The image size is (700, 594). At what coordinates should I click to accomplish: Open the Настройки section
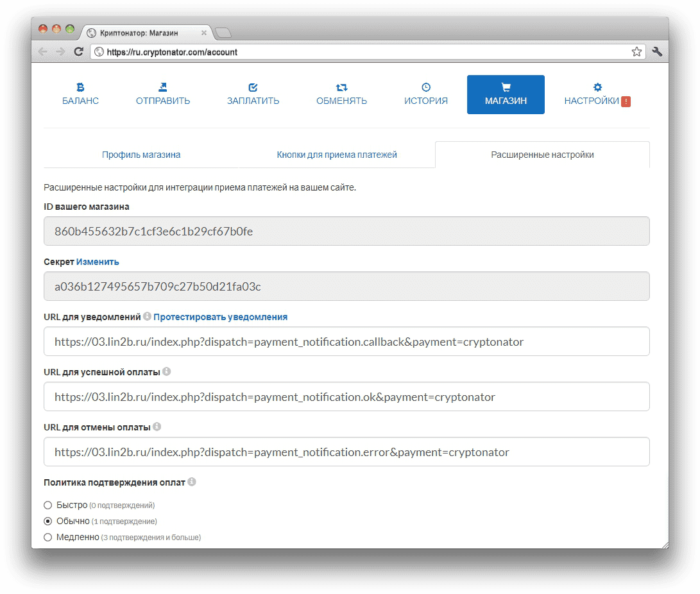coord(592,94)
